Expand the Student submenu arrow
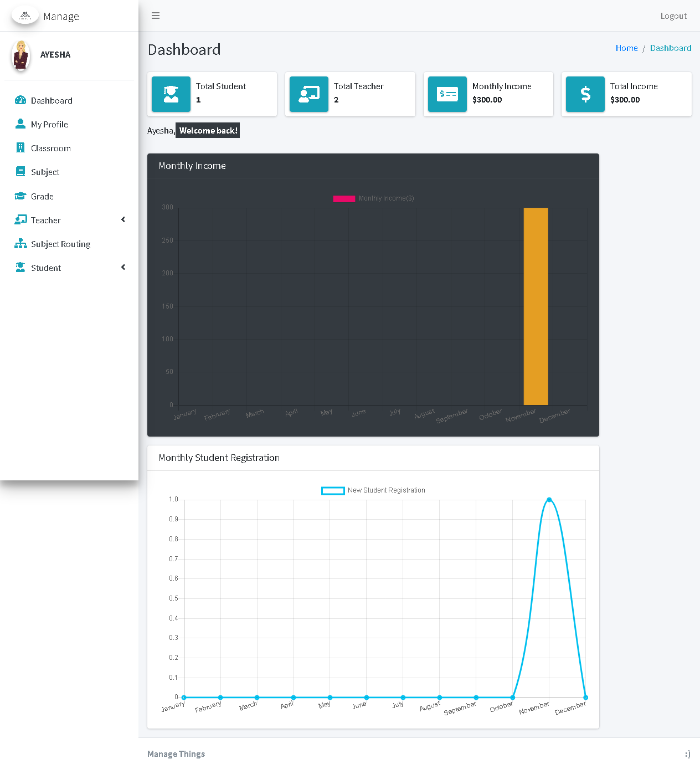The height and width of the screenshot is (769, 700). (123, 267)
